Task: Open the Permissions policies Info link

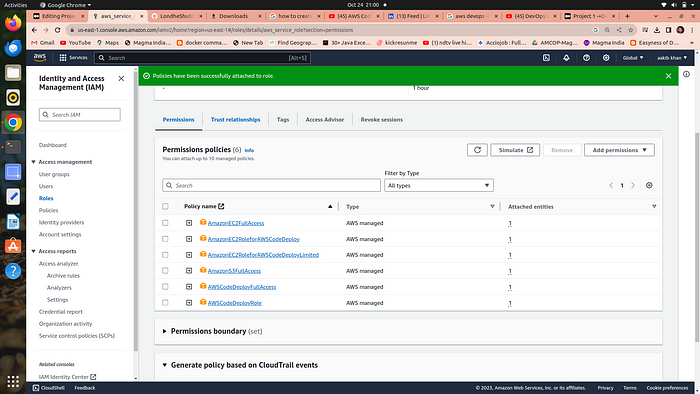Action: pyautogui.click(x=249, y=150)
